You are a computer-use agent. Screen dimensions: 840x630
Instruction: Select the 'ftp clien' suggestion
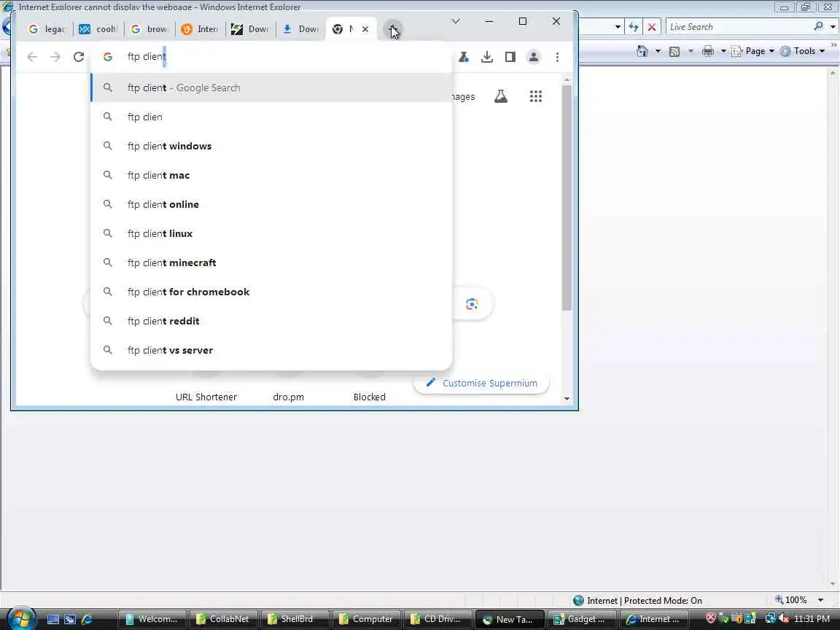click(271, 117)
